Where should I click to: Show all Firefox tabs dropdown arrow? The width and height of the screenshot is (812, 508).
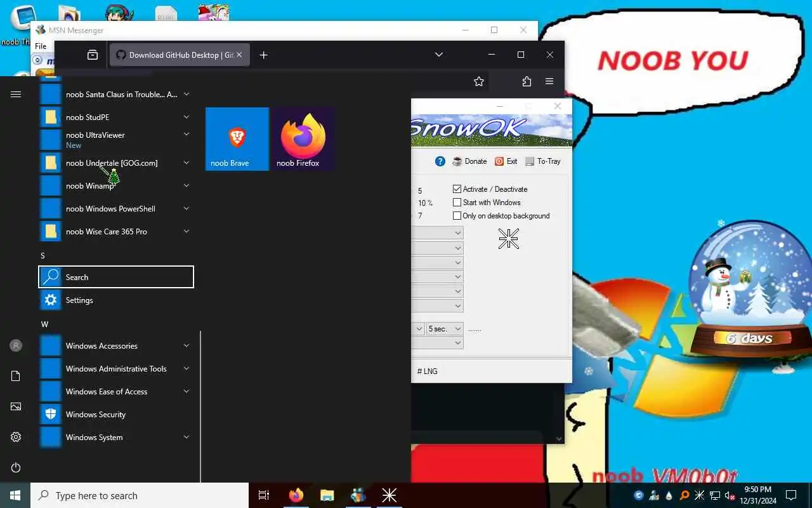tap(438, 55)
